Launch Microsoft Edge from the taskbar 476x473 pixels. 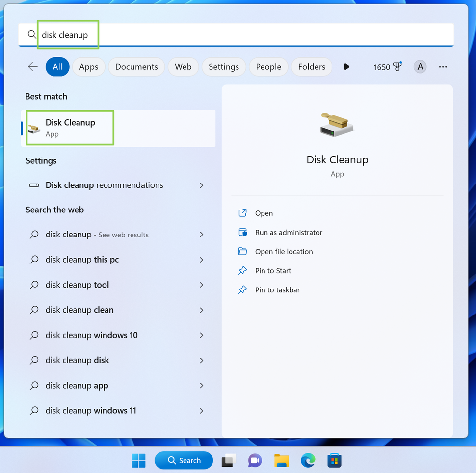coord(308,461)
